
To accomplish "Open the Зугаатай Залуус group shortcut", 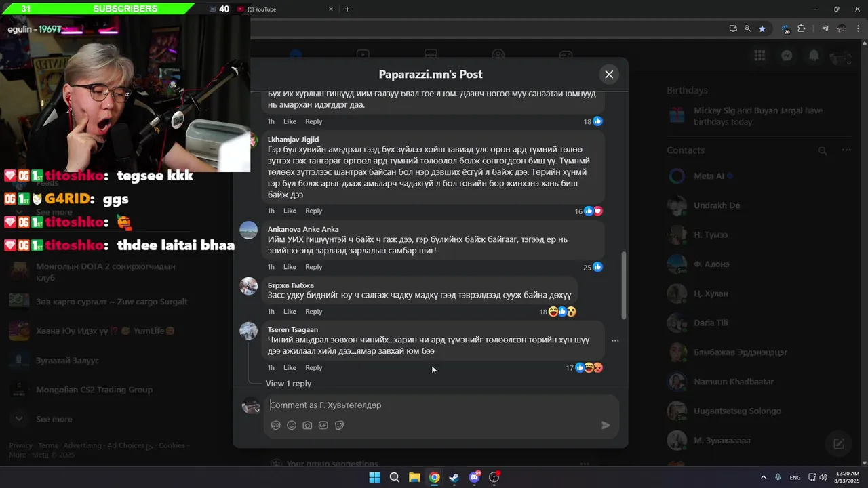I will pyautogui.click(x=68, y=361).
